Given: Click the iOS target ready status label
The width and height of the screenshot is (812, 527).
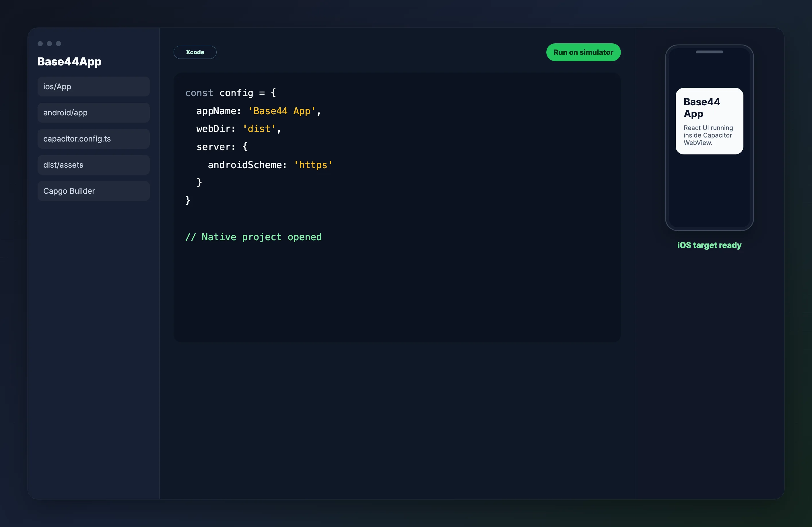Looking at the screenshot, I should (x=709, y=245).
